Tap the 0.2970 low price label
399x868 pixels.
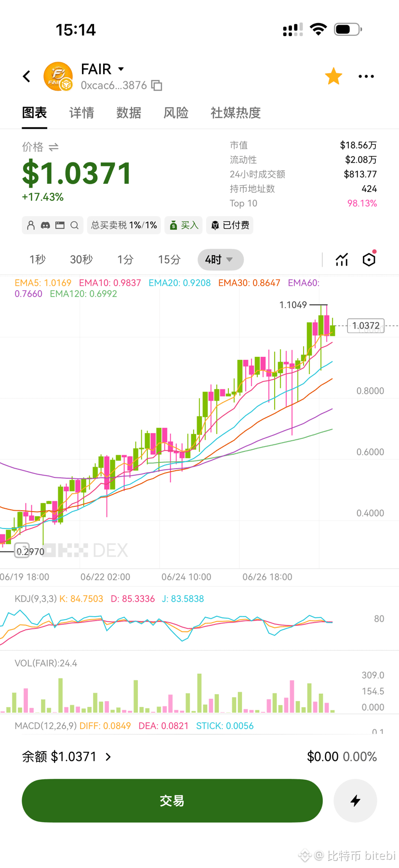(x=30, y=552)
